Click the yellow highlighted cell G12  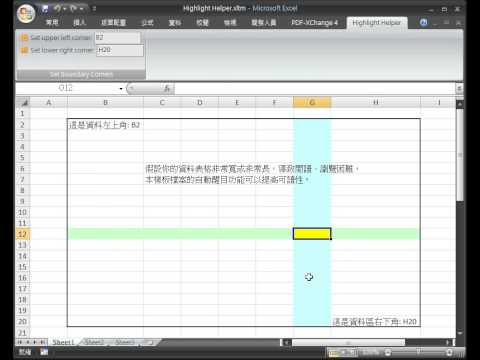[312, 234]
